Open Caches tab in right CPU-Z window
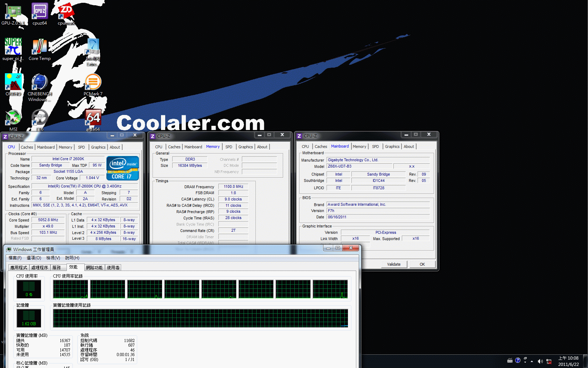Screen dimensions: 588x368 pyautogui.click(x=321, y=146)
